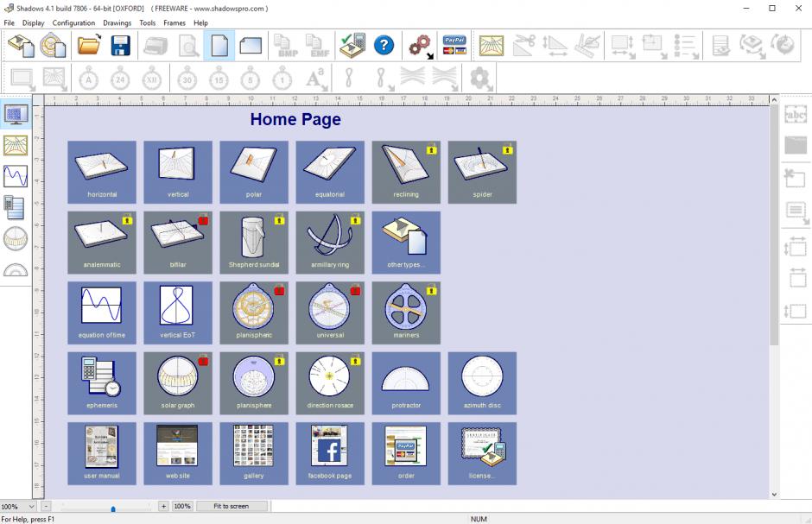Open the Configuration menu
This screenshot has height=524, width=812.
click(x=73, y=23)
